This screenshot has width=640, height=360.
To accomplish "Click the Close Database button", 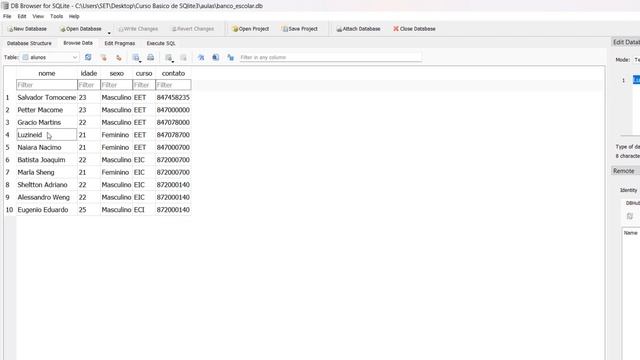I will (x=414, y=29).
